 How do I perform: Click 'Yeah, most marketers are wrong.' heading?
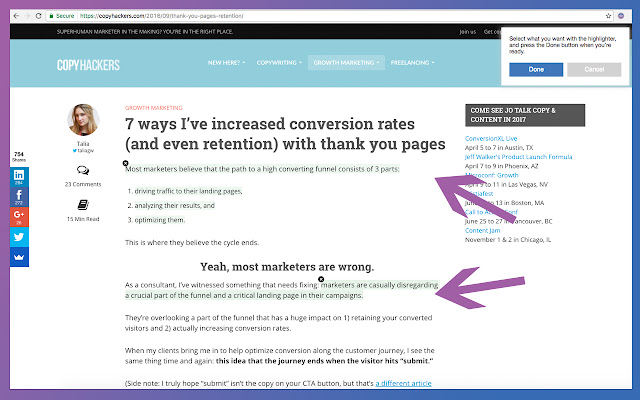(287, 267)
